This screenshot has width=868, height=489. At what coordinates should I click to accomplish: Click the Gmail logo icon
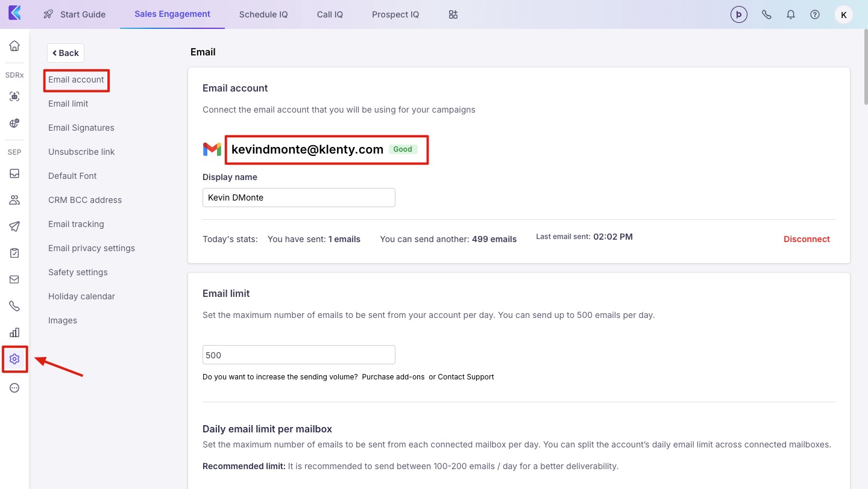(212, 149)
